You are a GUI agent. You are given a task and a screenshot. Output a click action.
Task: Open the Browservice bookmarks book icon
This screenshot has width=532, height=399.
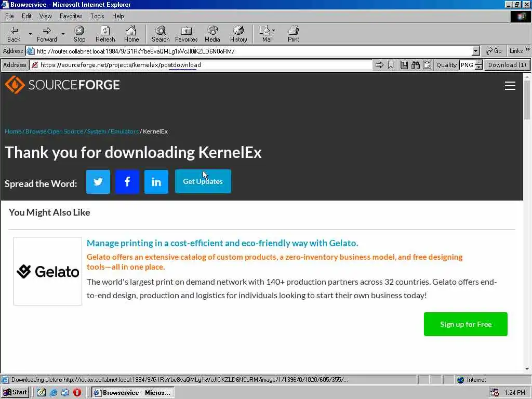404,65
